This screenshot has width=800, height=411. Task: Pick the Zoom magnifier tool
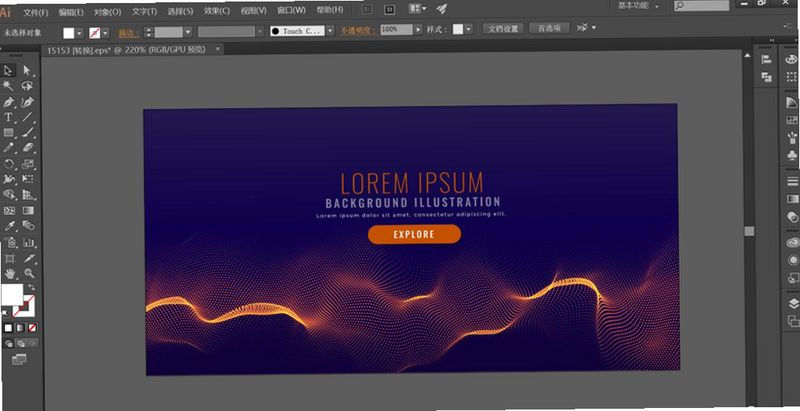(x=29, y=274)
